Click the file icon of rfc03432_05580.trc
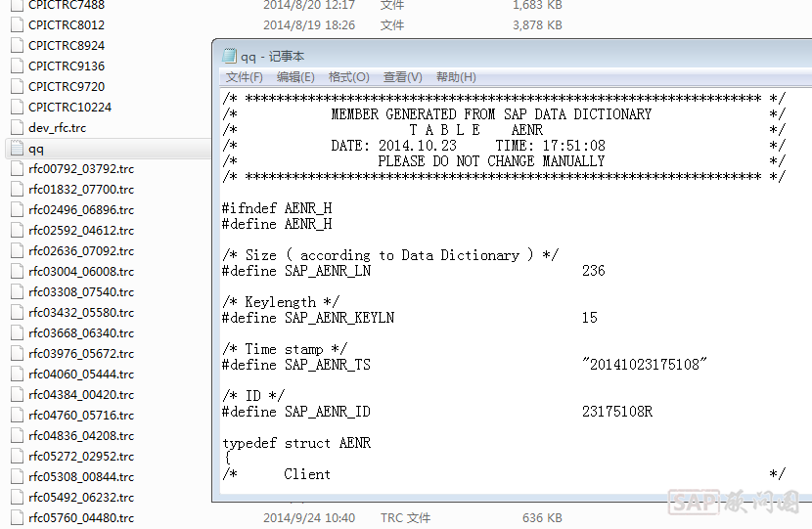Viewport: 812px width, 529px height. coord(17,313)
